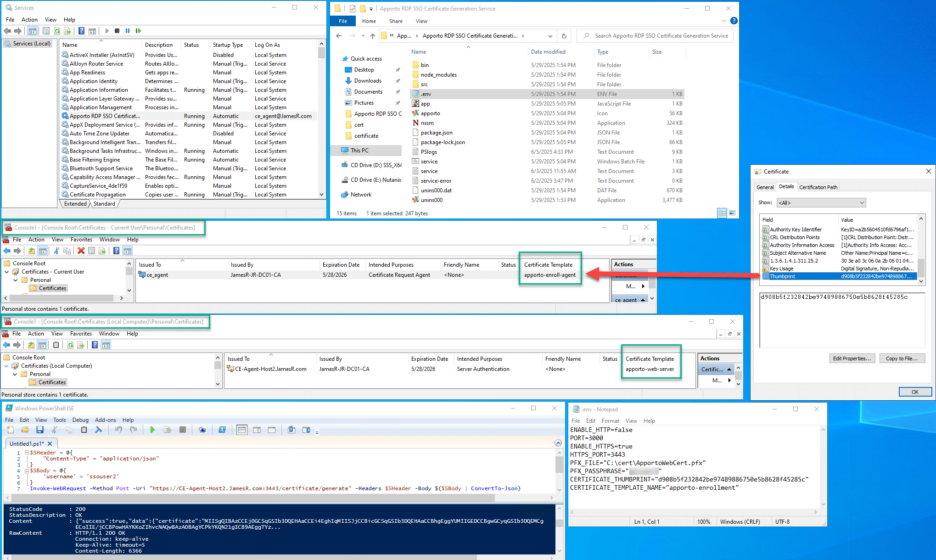Click New Remote PowerShell Tab icon

pos(202,430)
